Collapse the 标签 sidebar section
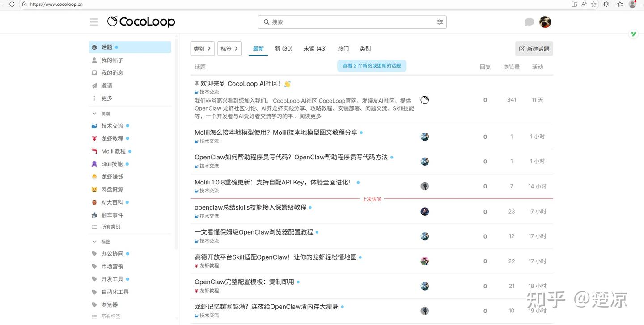Screen dimensions: 644x325 click(101, 241)
